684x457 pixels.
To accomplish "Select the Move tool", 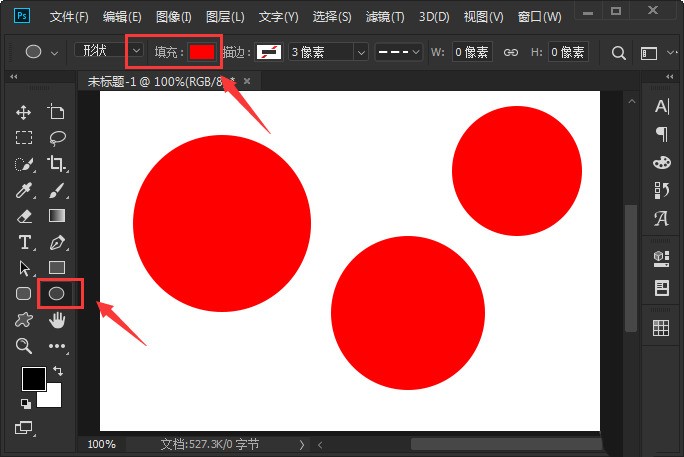I will tap(24, 112).
